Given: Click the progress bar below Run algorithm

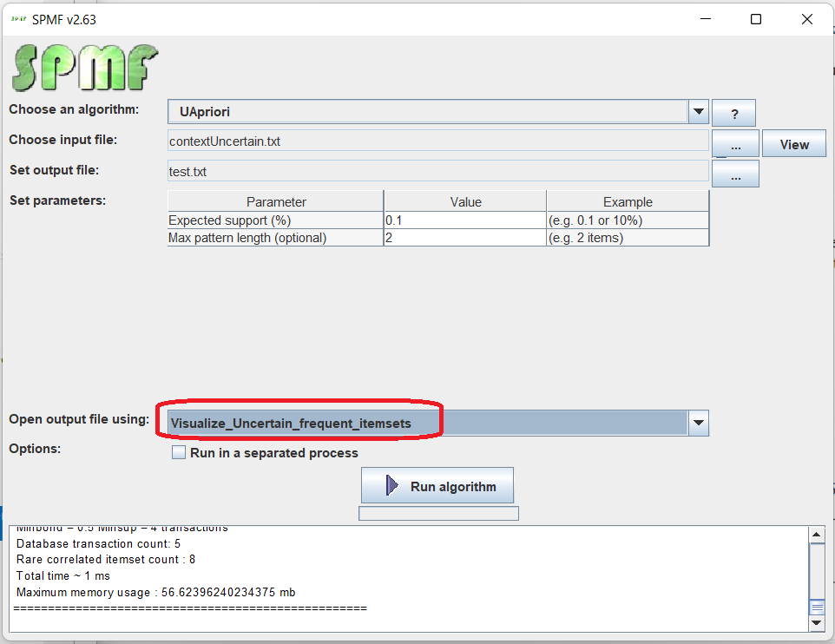Looking at the screenshot, I should pos(438,514).
